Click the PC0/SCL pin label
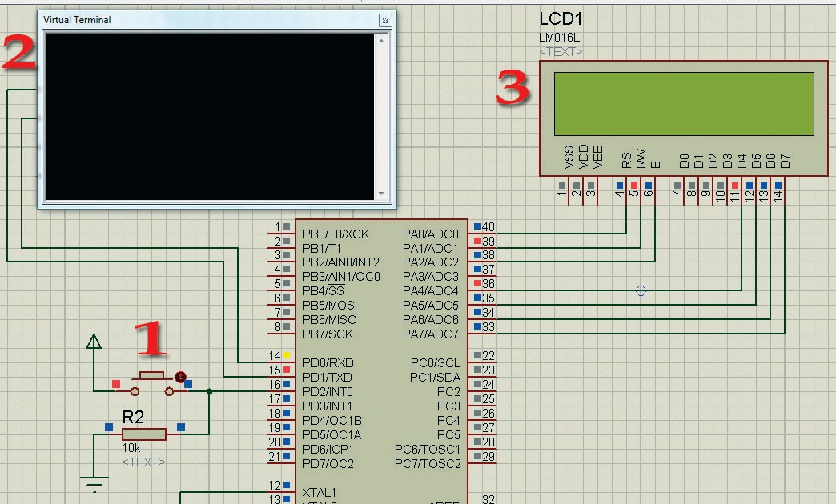Screen dimensions: 836x504 click(x=436, y=363)
